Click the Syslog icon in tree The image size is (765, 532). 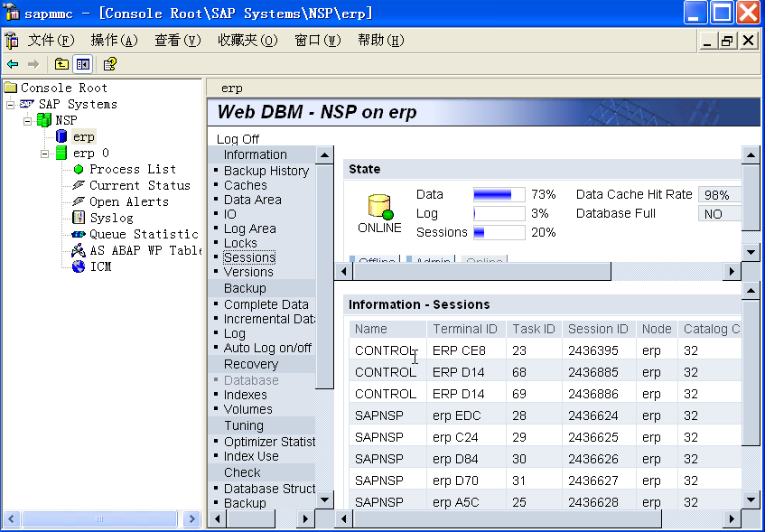tap(79, 218)
